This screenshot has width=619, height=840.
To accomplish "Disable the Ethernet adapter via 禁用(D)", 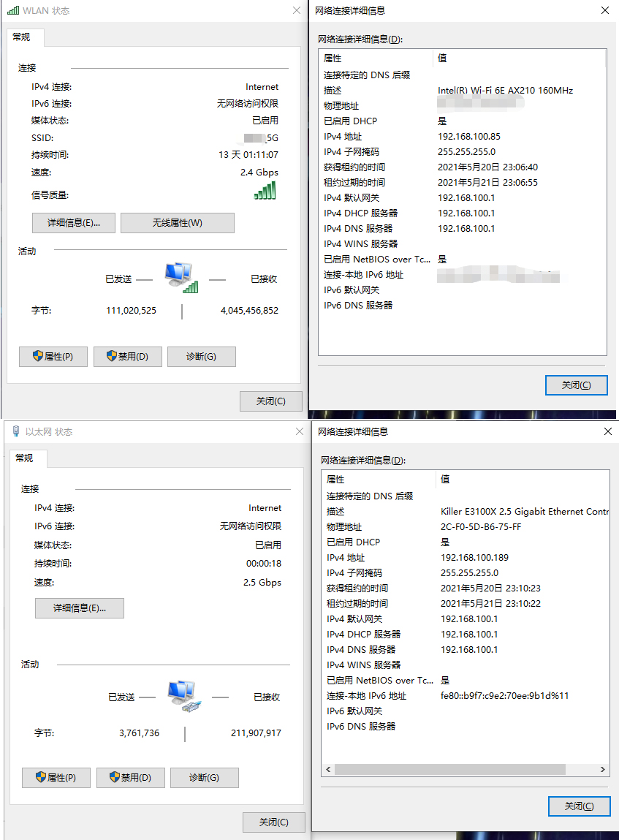I will [130, 777].
